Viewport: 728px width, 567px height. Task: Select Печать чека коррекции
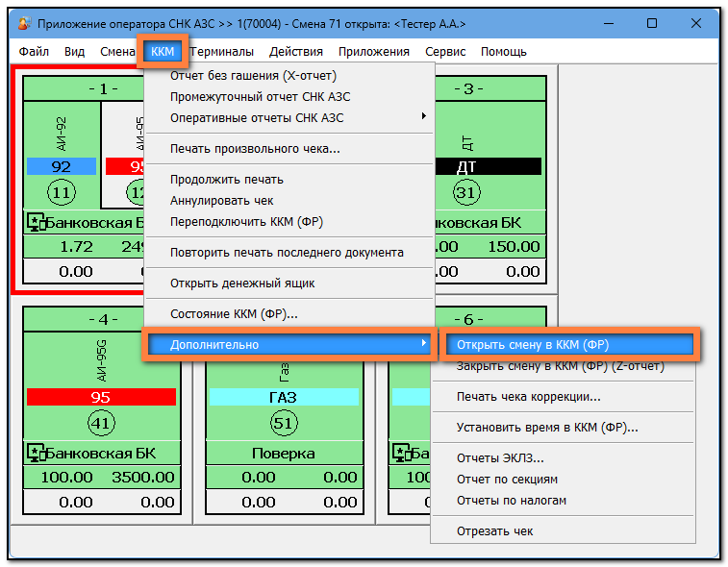(564, 397)
